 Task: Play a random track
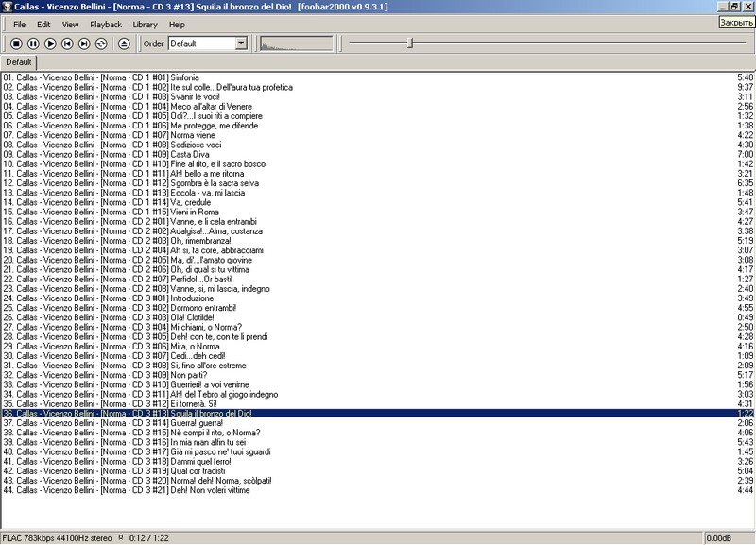(101, 43)
